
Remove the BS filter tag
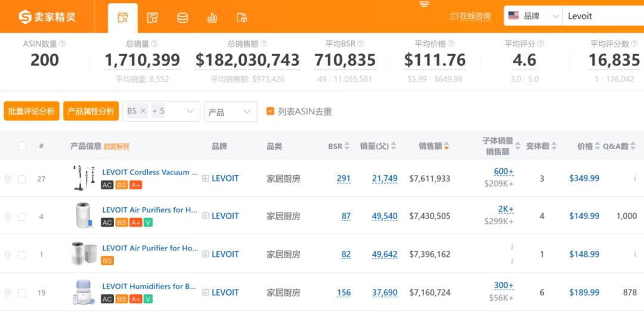(x=143, y=111)
